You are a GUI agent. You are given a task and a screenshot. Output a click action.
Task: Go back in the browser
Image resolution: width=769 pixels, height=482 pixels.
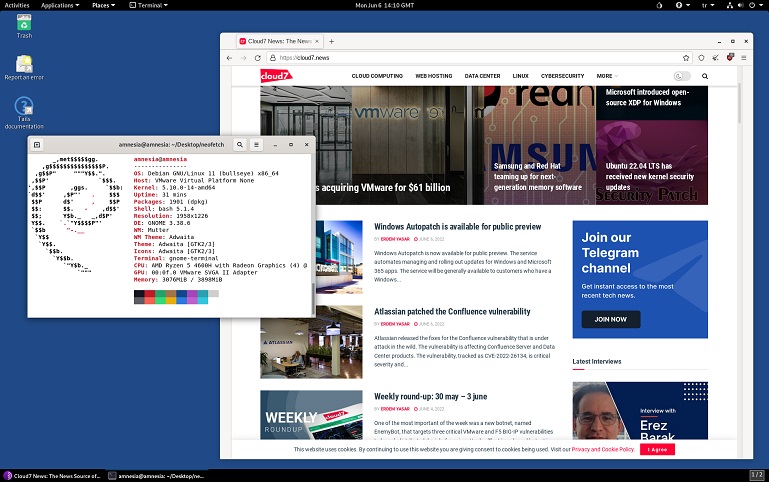[229, 58]
